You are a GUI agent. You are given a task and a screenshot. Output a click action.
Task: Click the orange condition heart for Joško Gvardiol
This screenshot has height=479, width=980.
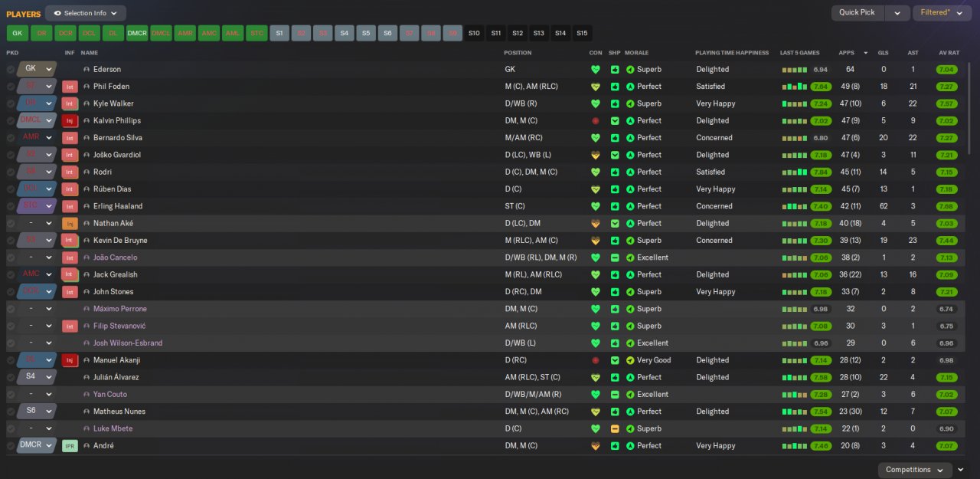click(x=596, y=155)
